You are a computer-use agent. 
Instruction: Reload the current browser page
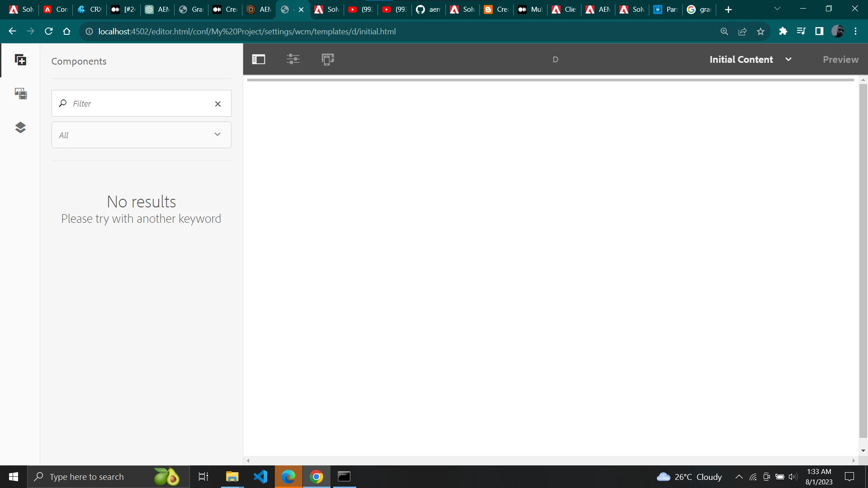(x=48, y=31)
